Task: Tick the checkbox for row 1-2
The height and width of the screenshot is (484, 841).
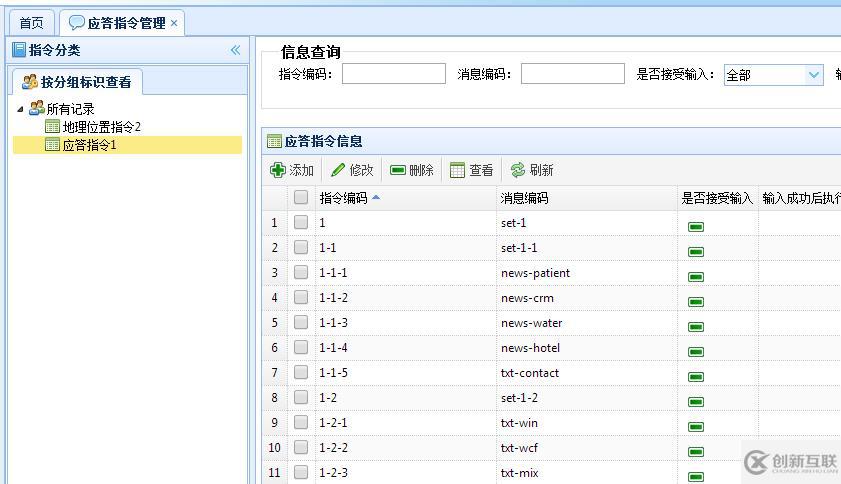Action: [301, 397]
